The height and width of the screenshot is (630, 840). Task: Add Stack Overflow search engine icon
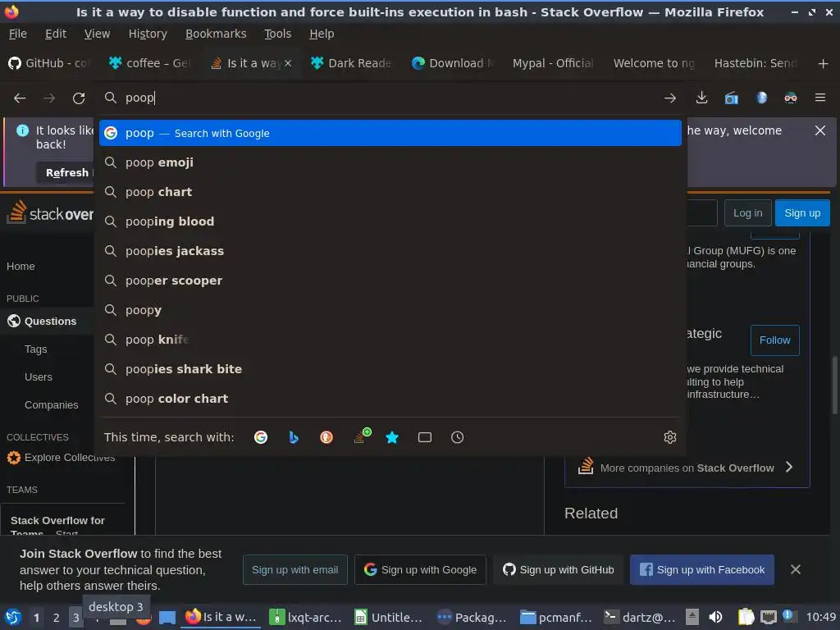361,436
